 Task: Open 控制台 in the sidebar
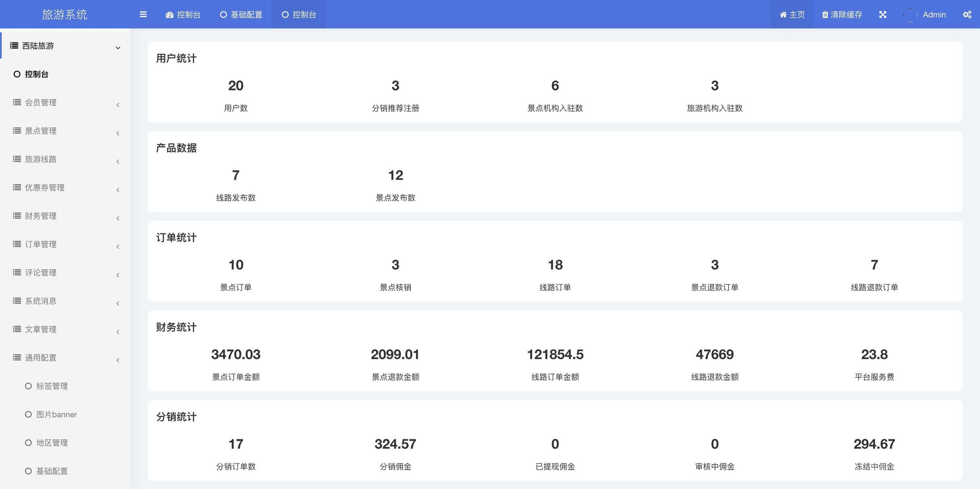click(36, 74)
